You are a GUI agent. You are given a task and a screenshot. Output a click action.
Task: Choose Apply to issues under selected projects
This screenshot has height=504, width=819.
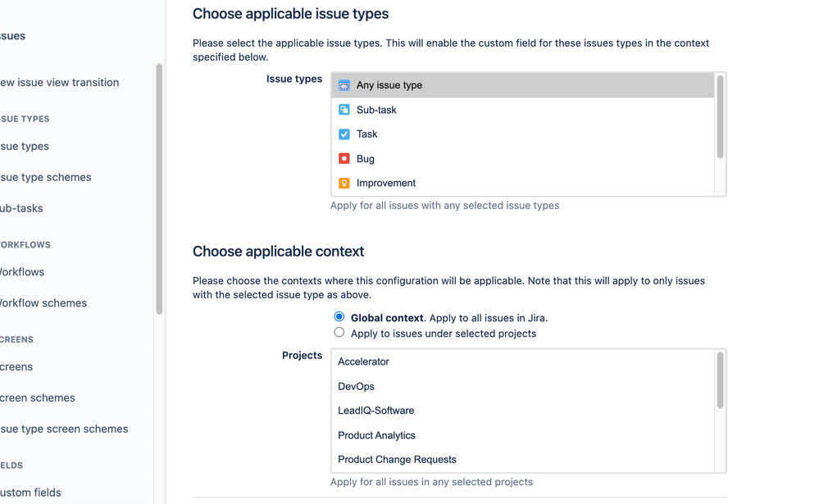(339, 333)
